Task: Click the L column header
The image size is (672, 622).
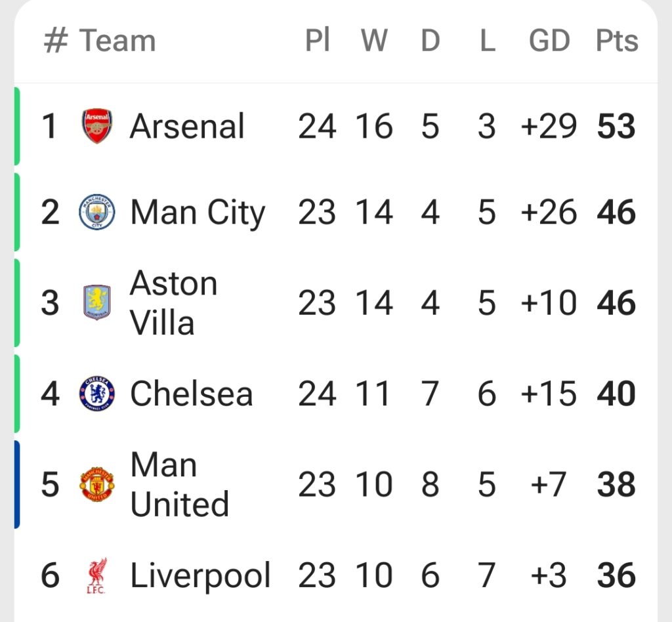Action: tap(486, 41)
